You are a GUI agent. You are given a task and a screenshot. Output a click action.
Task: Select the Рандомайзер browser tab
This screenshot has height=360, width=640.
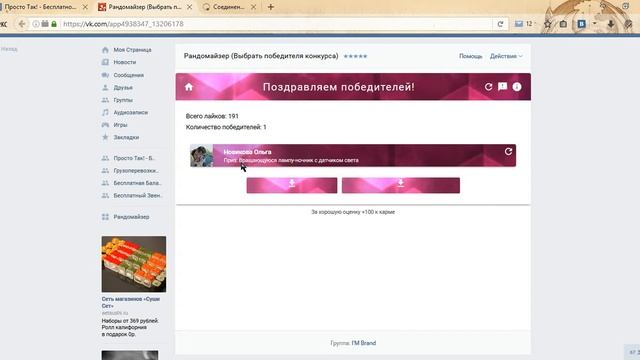[x=145, y=7]
